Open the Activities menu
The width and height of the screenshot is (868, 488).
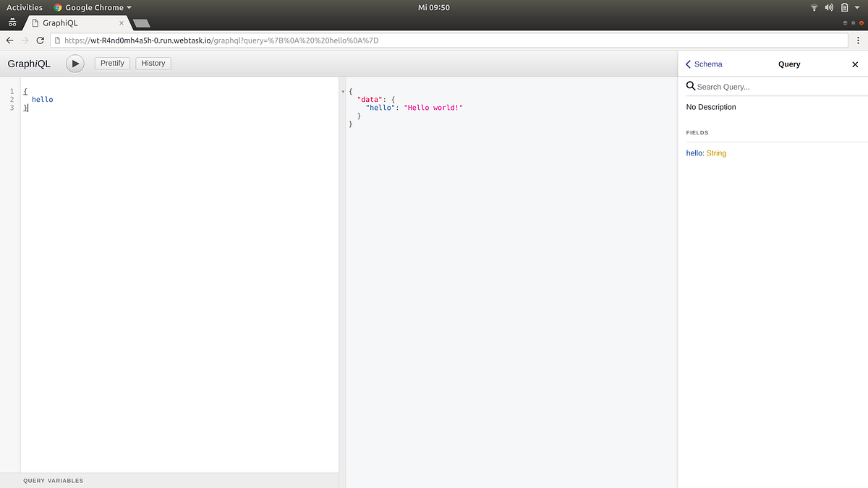[25, 7]
